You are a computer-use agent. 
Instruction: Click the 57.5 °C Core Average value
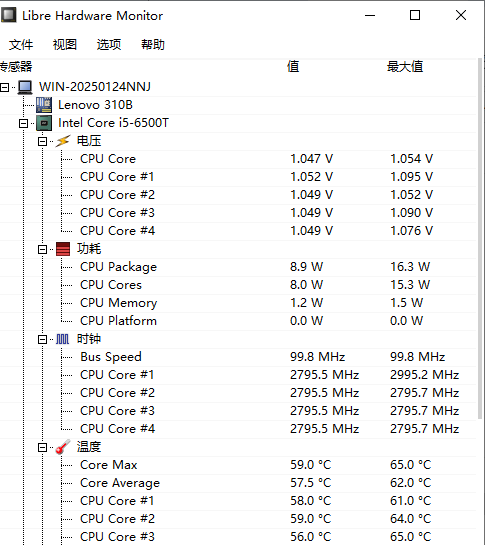point(311,483)
